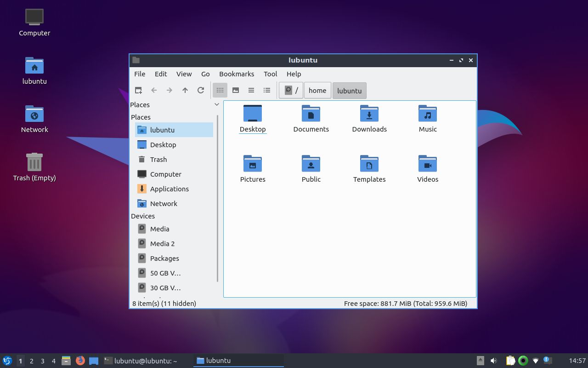This screenshot has height=368, width=588.
Task: Open the clipboard manager tray icon
Action: coord(510,361)
